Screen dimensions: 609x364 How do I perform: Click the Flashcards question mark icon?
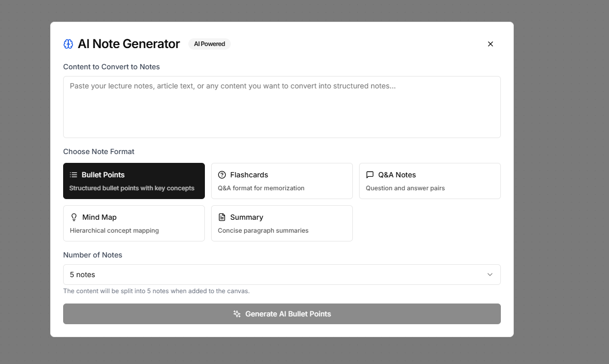(222, 175)
